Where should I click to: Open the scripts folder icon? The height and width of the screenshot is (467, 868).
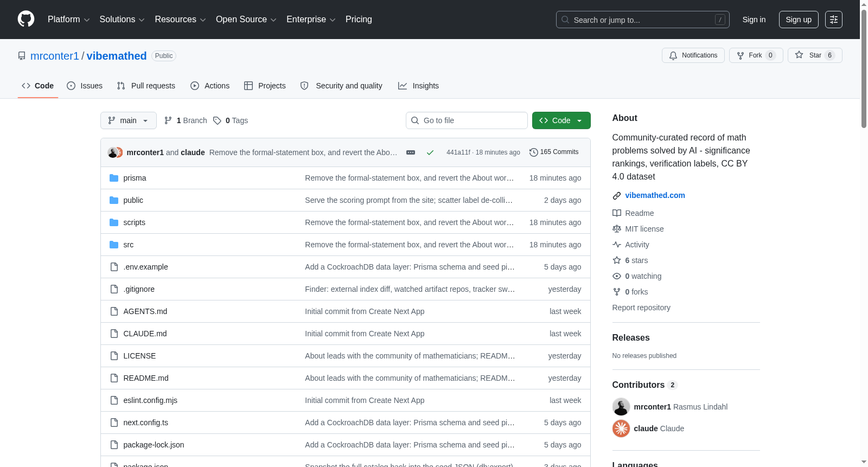114,222
